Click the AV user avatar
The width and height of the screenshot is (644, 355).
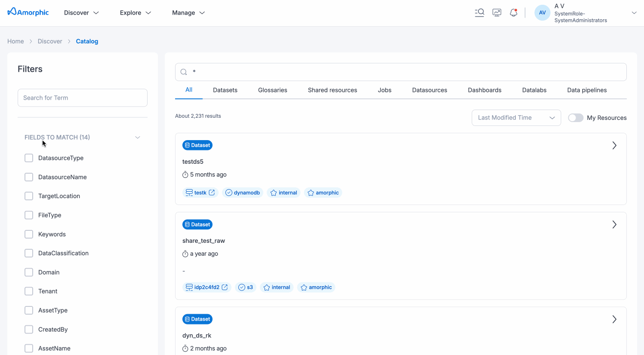pyautogui.click(x=542, y=13)
